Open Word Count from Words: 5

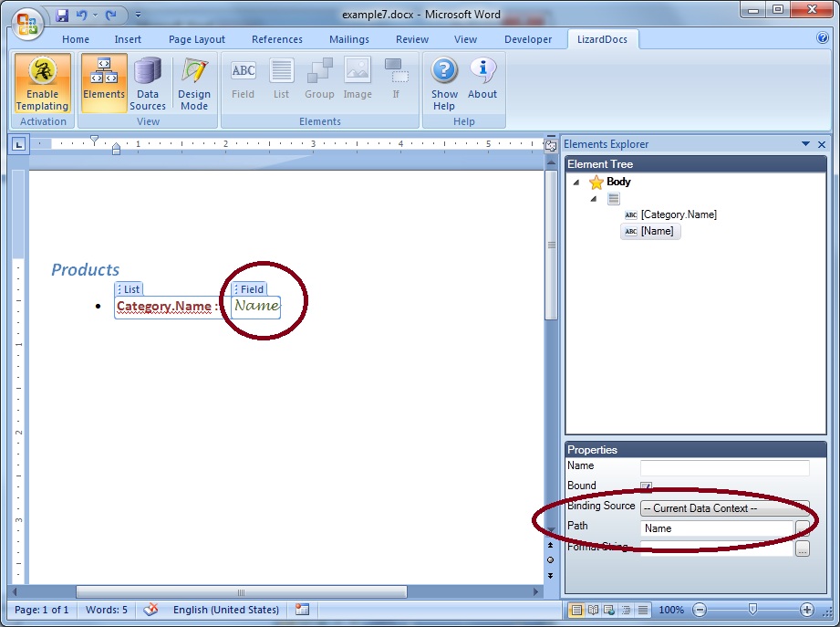click(107, 610)
